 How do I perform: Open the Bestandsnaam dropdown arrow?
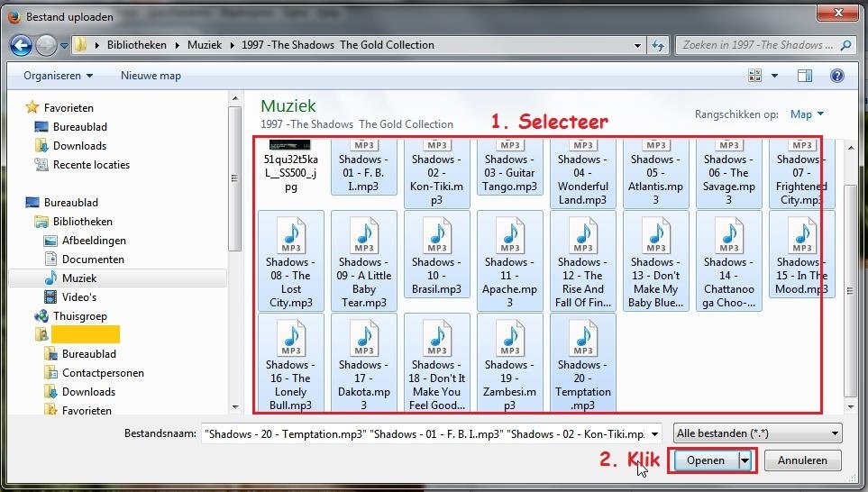tap(654, 434)
